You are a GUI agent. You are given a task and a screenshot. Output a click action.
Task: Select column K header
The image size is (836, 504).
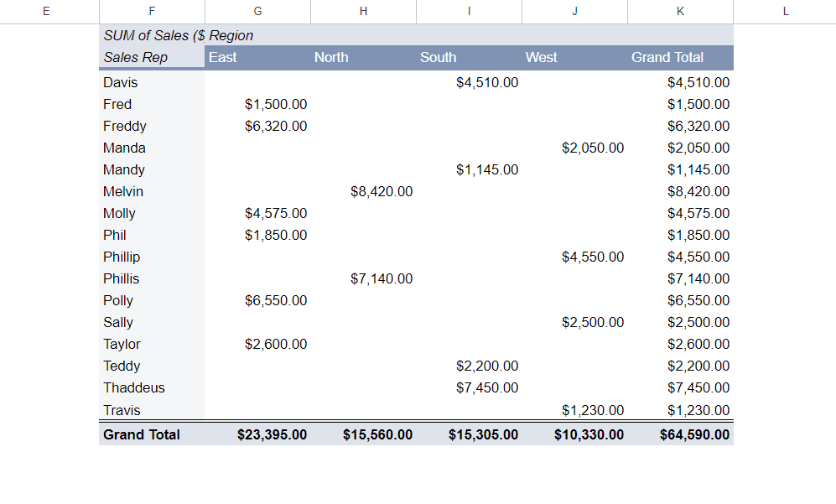[680, 11]
